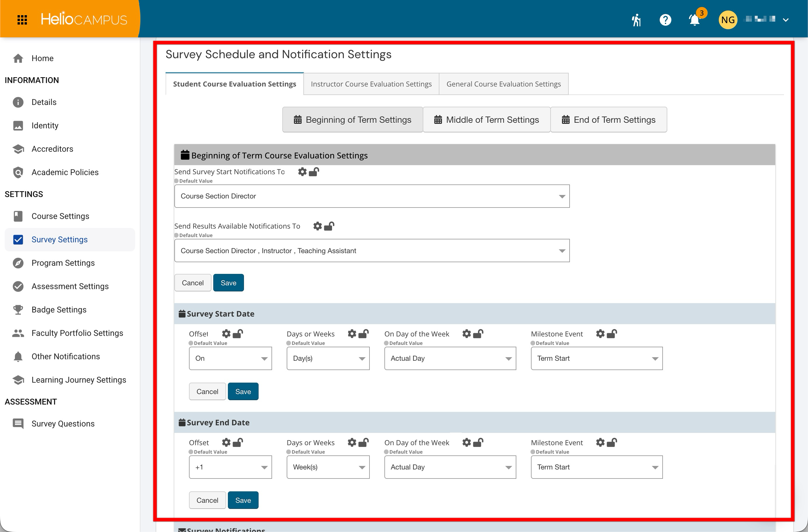Image resolution: width=808 pixels, height=532 pixels.
Task: Open Course Settings
Action: (70, 216)
